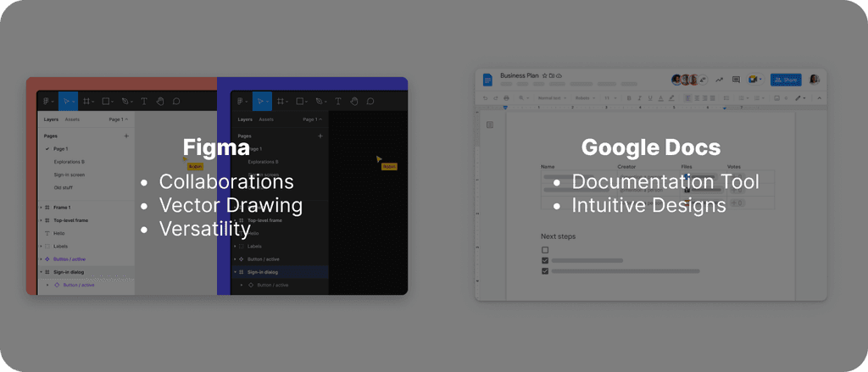
Task: Open the zoom dropdown in Google Docs toolbar
Action: click(x=524, y=98)
